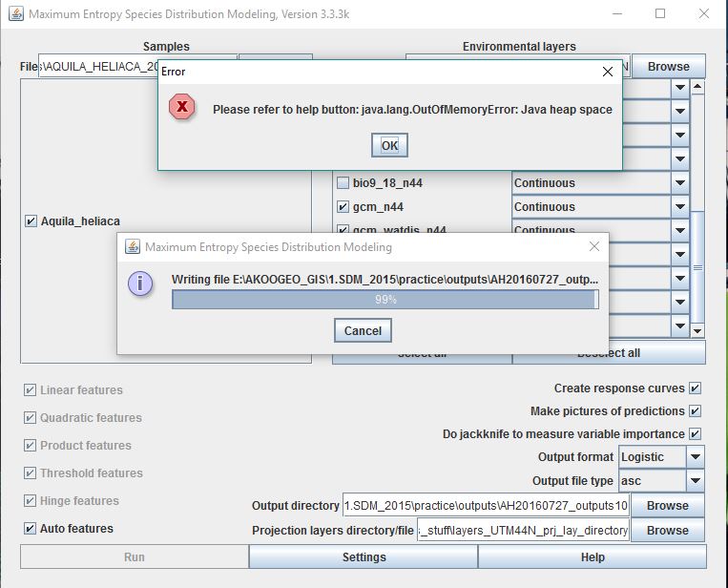Screen dimensions: 728x588
Task: Toggle Linear features checkbox
Action: [x=30, y=389]
